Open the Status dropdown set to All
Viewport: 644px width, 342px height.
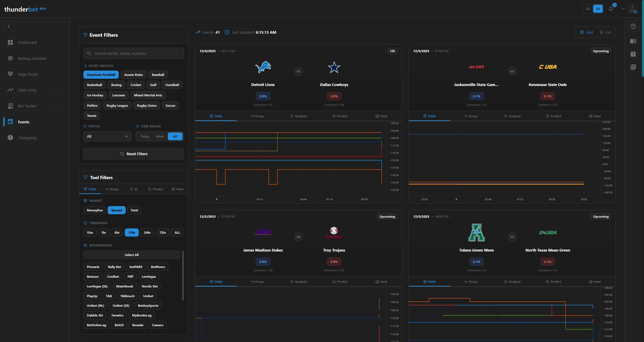(x=107, y=136)
